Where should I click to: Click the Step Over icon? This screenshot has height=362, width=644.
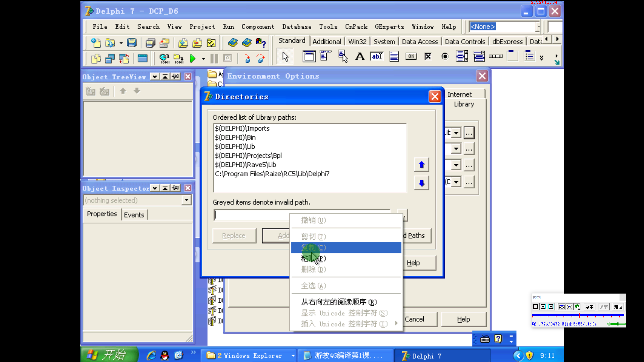pos(261,59)
